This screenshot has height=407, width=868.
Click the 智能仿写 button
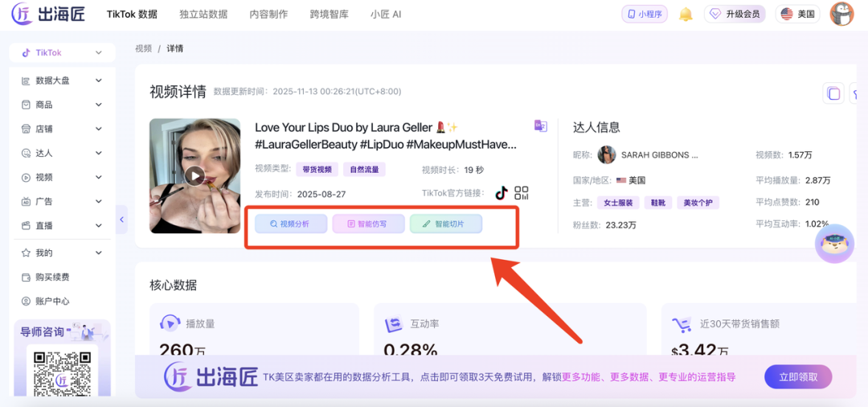click(368, 224)
